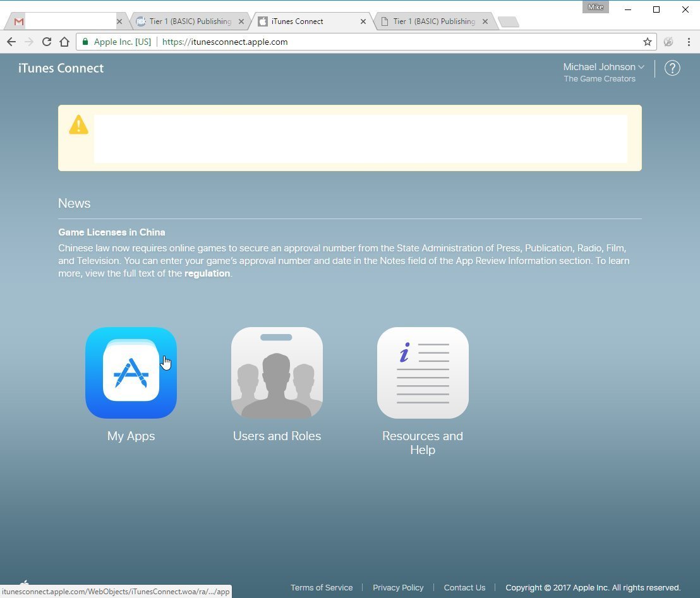Screen dimensions: 700x598
Task: Click the yellow warning triangle icon
Action: click(78, 124)
